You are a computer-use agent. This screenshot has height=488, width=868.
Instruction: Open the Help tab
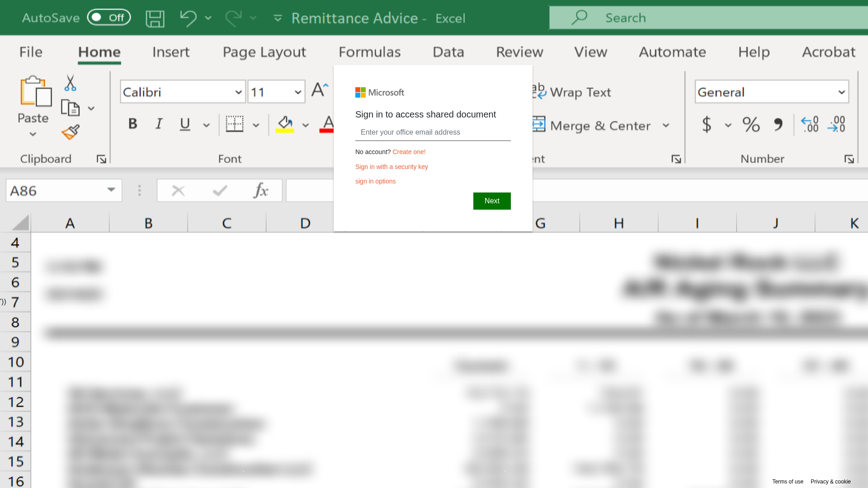[754, 52]
